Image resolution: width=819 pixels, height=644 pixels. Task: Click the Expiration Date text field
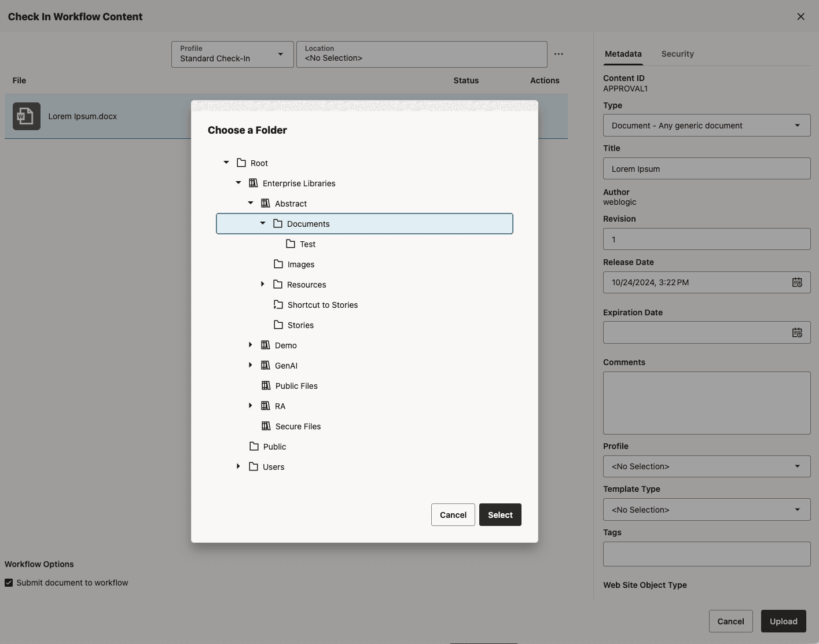click(696, 333)
